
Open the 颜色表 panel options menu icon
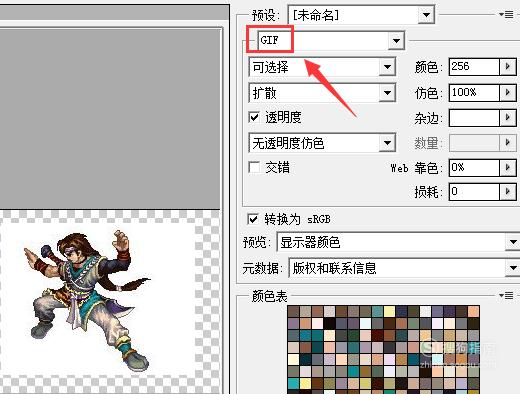[506, 295]
